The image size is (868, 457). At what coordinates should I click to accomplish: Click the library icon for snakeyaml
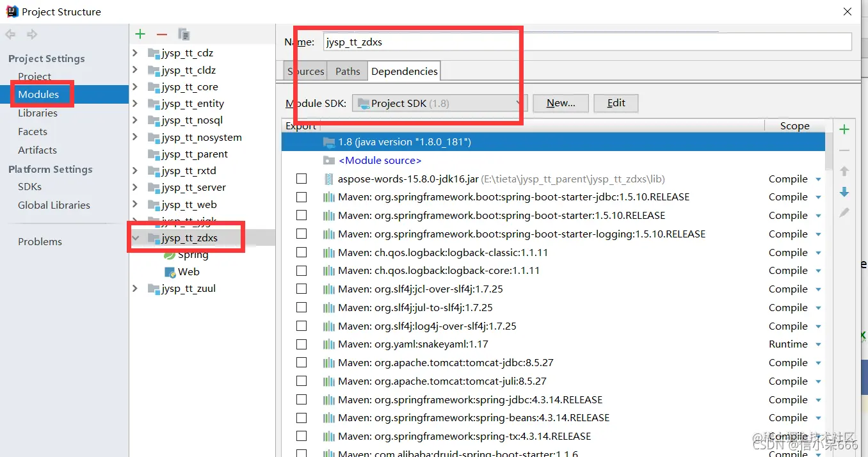pos(329,344)
